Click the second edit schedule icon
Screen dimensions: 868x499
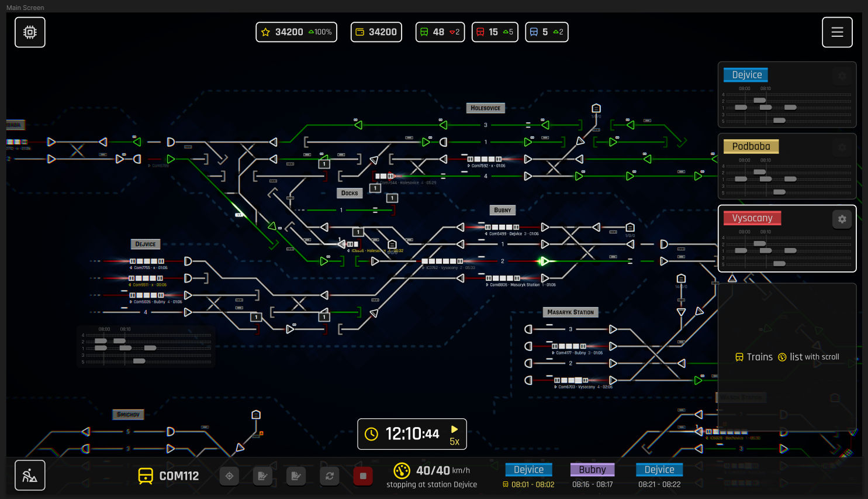coord(296,476)
